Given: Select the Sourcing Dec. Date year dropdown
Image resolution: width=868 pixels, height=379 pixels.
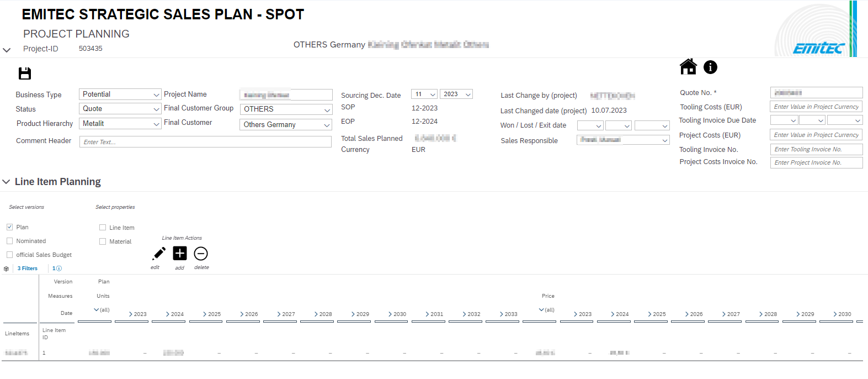Looking at the screenshot, I should click(456, 94).
